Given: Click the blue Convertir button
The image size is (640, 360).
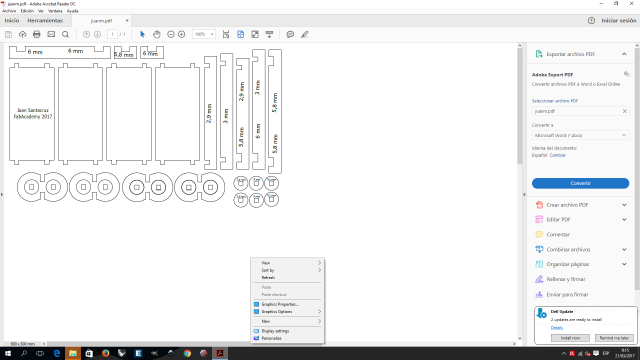Looking at the screenshot, I should click(x=580, y=183).
